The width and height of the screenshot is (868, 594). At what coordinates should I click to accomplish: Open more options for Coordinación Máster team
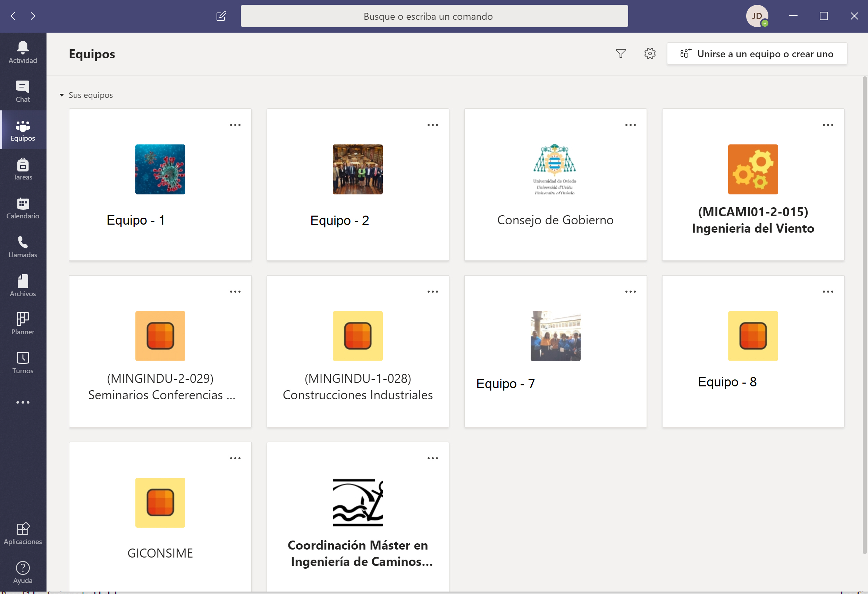(x=432, y=458)
